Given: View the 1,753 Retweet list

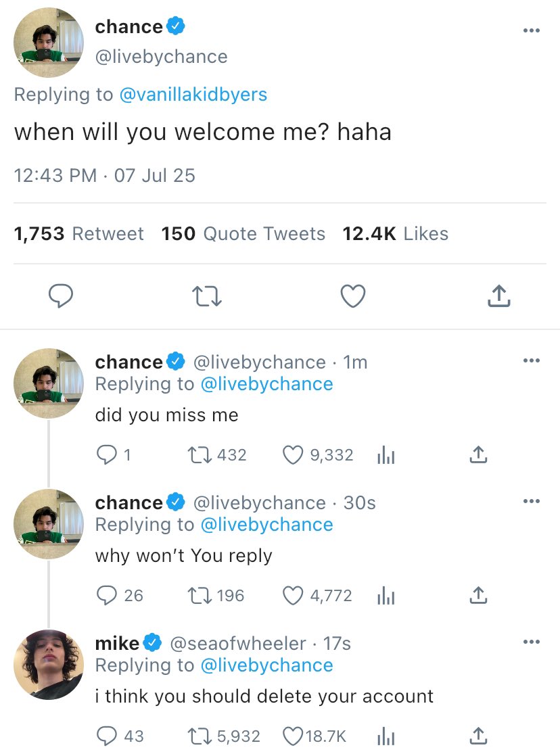Looking at the screenshot, I should 78,234.
